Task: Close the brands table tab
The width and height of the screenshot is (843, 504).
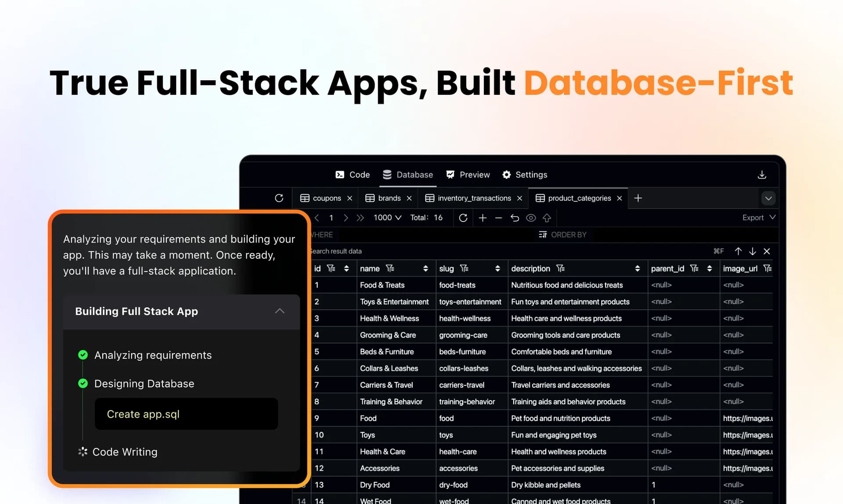Action: [x=409, y=198]
